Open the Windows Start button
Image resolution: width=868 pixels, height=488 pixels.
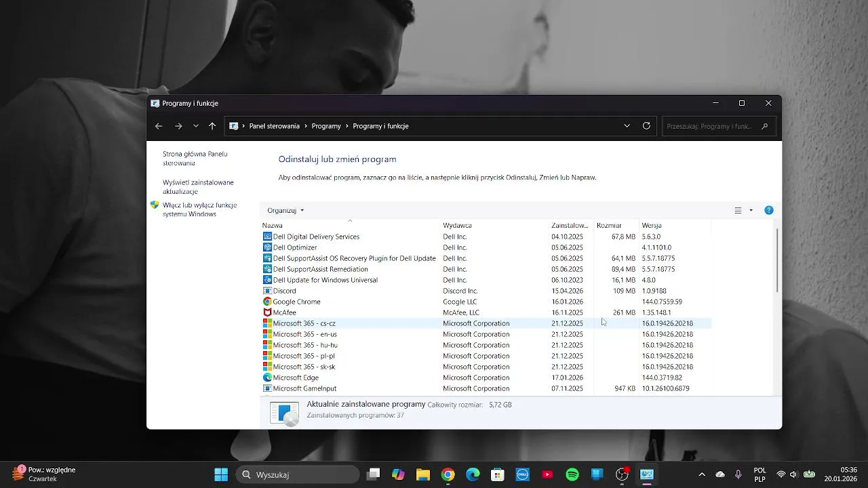[221, 474]
